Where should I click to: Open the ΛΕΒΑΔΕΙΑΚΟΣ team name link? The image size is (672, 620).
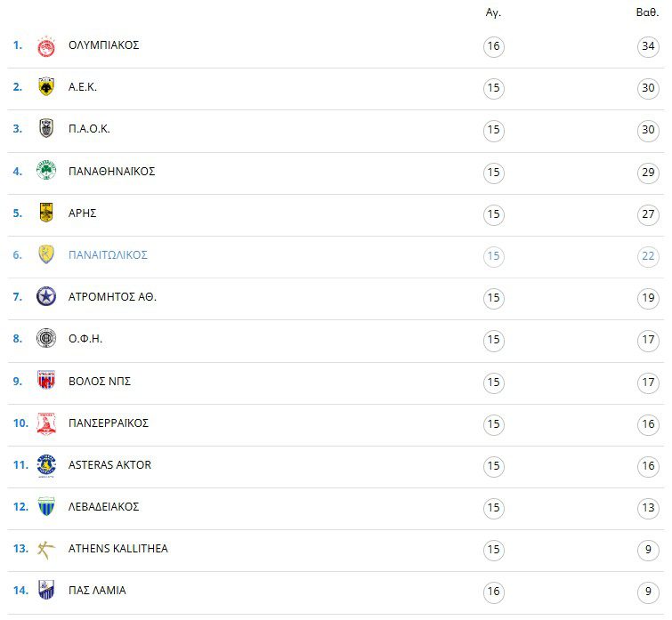point(103,507)
